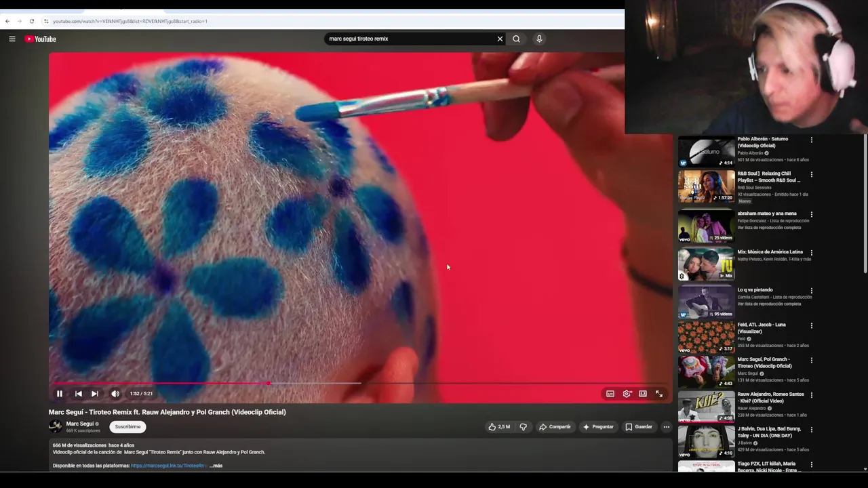
Task: Start voice search with microphone
Action: pyautogui.click(x=539, y=39)
